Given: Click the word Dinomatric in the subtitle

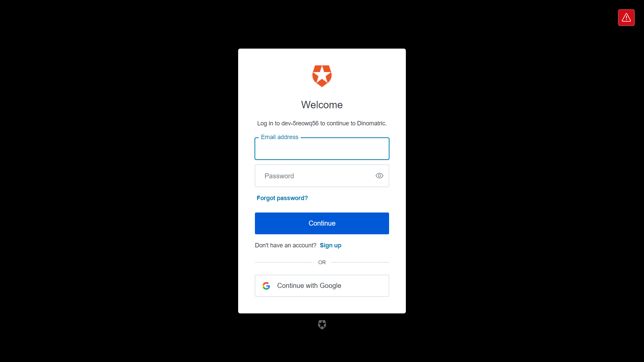Looking at the screenshot, I should [x=371, y=123].
